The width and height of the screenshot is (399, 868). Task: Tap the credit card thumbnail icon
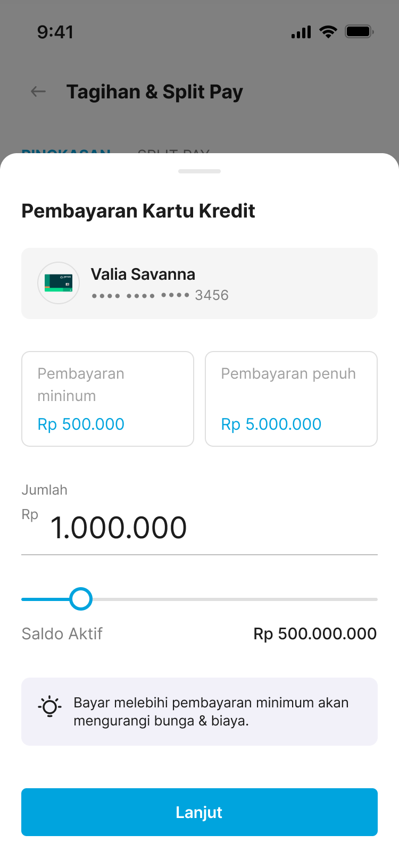click(x=59, y=283)
